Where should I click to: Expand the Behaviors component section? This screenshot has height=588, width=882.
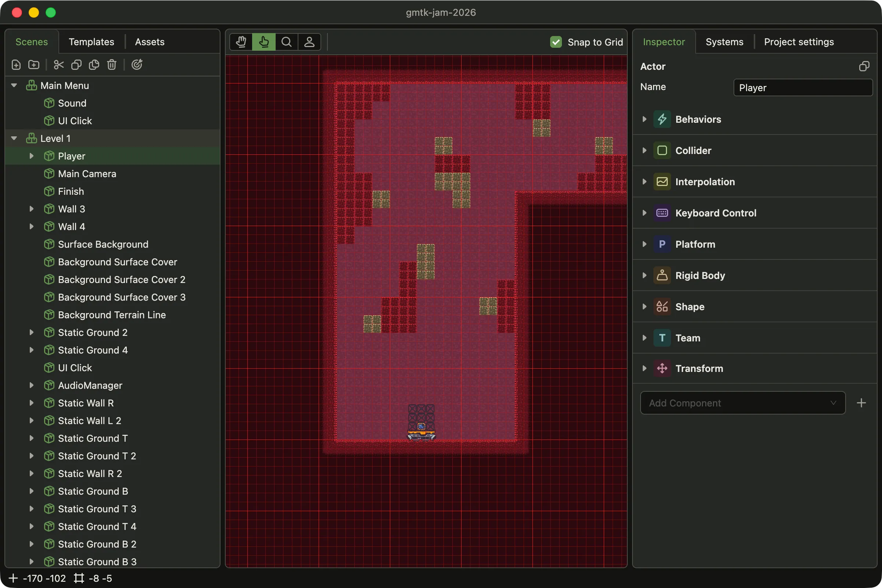tap(644, 119)
